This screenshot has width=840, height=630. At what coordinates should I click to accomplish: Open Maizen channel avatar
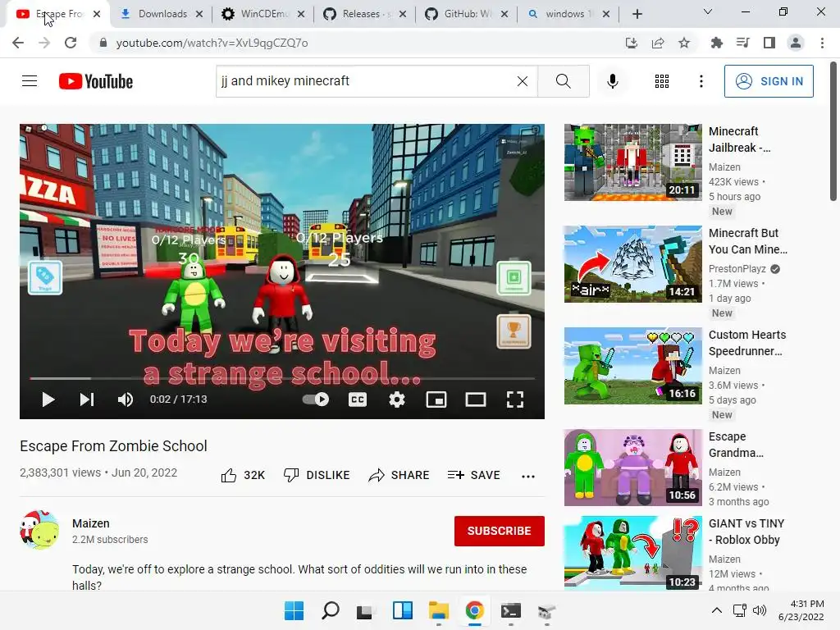pyautogui.click(x=39, y=531)
